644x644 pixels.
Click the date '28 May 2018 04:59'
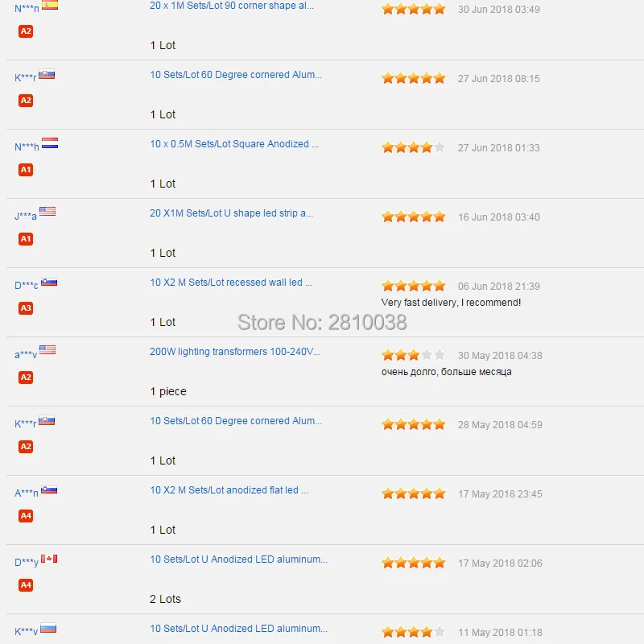click(x=500, y=425)
